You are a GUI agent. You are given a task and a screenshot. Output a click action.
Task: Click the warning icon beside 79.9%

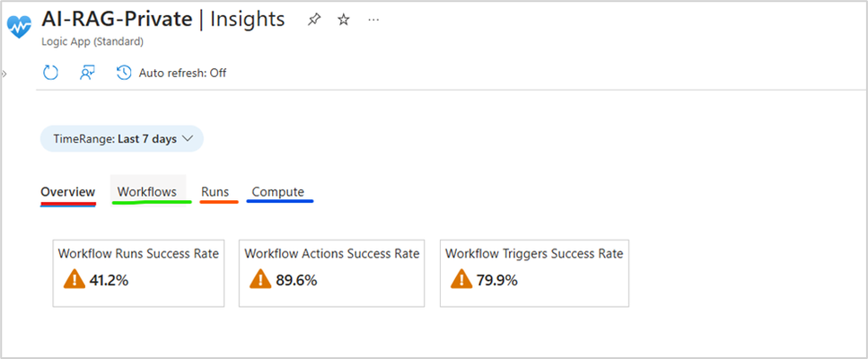461,279
